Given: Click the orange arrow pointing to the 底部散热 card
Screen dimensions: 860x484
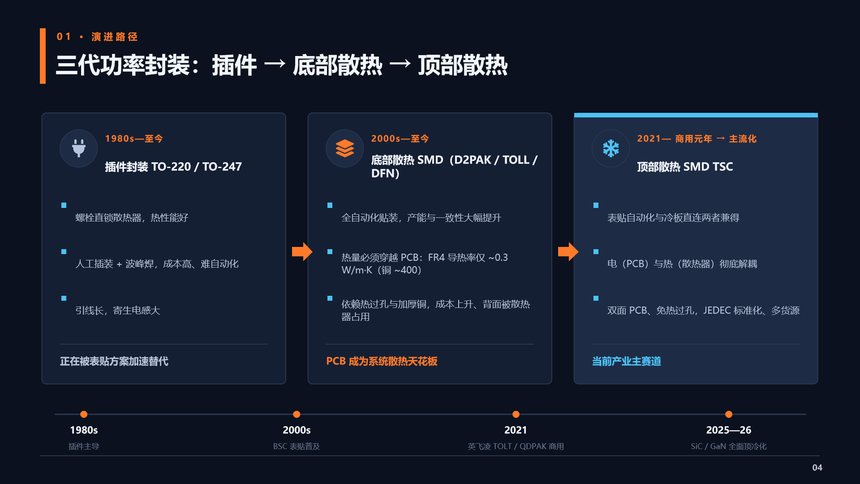Looking at the screenshot, I should [302, 252].
